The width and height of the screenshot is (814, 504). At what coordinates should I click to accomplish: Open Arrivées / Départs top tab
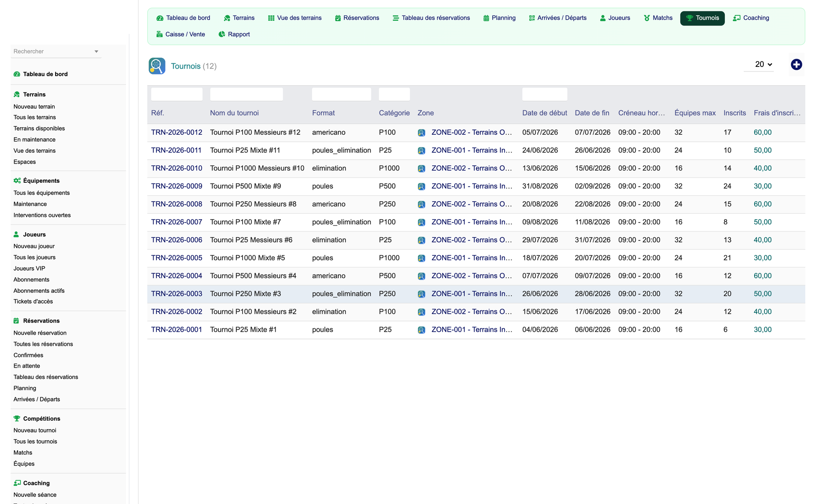click(x=558, y=18)
